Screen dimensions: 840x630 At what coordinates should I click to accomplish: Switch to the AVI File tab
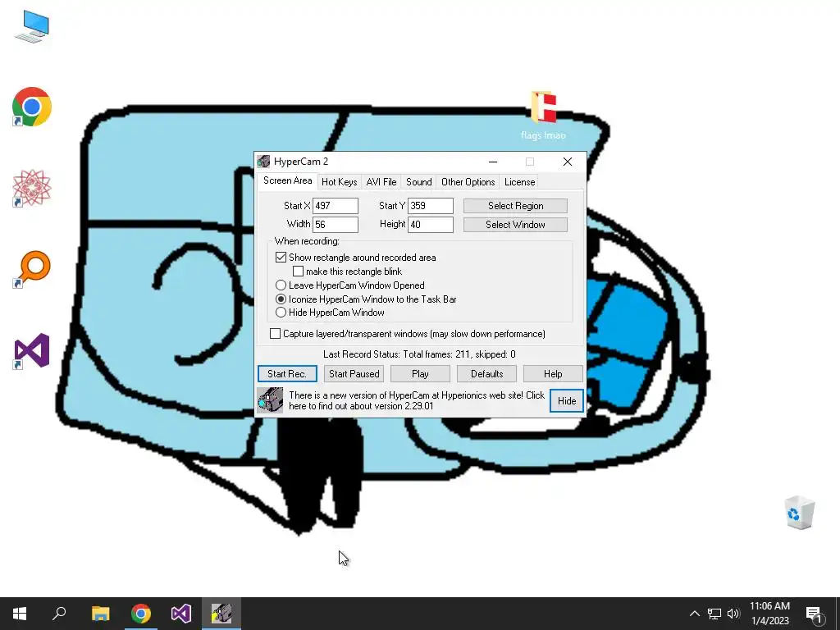tap(381, 181)
